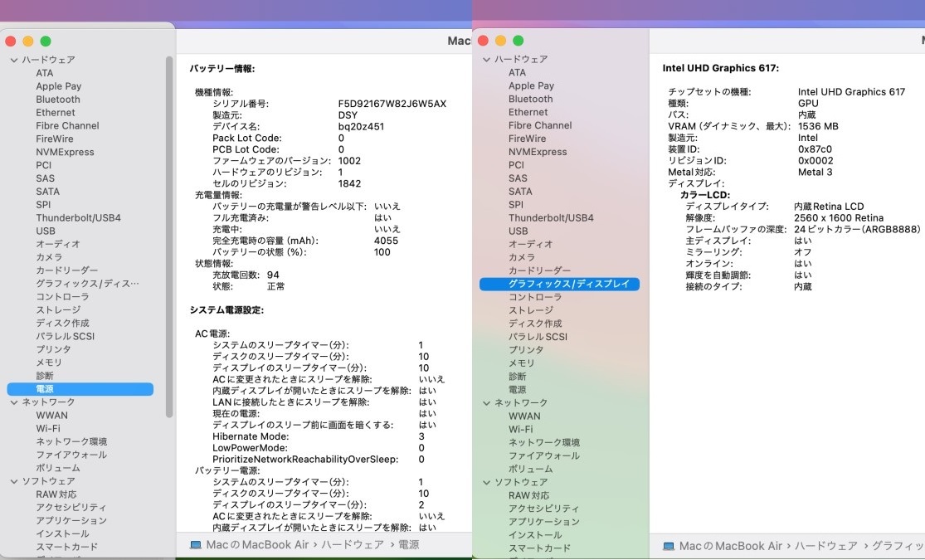Screen dimensions: 925x560
Task: Select SATA in left window sidebar
Action: [47, 192]
